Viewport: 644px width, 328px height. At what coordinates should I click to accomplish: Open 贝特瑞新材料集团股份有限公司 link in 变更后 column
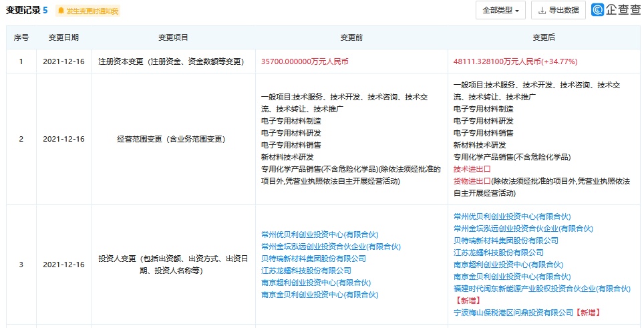[x=506, y=240]
